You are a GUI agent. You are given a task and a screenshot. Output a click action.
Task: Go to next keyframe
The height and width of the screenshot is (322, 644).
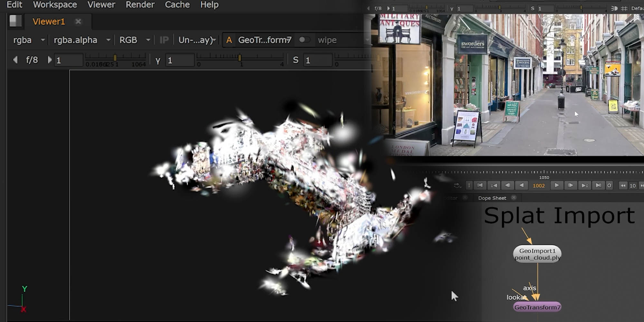point(584,185)
